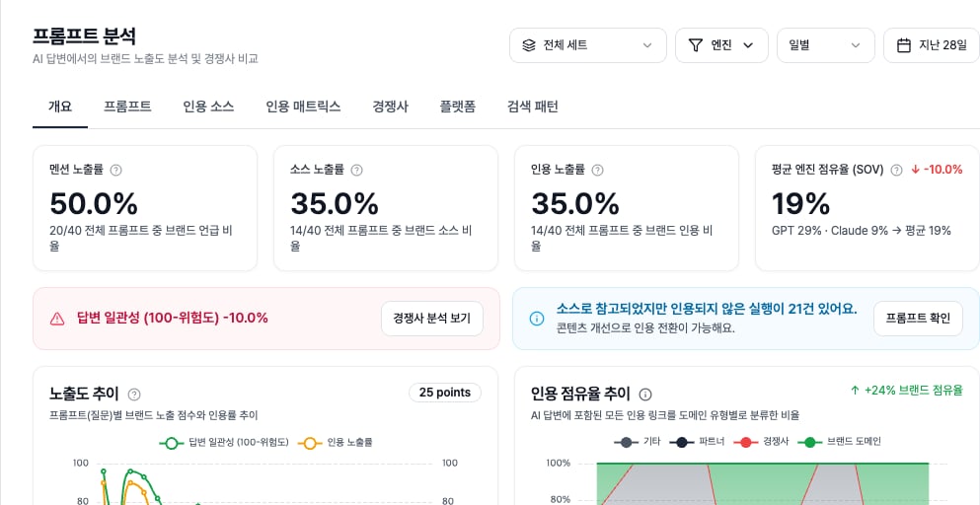Click the warning triangle icon in 답변 일관성 alert

pos(57,319)
